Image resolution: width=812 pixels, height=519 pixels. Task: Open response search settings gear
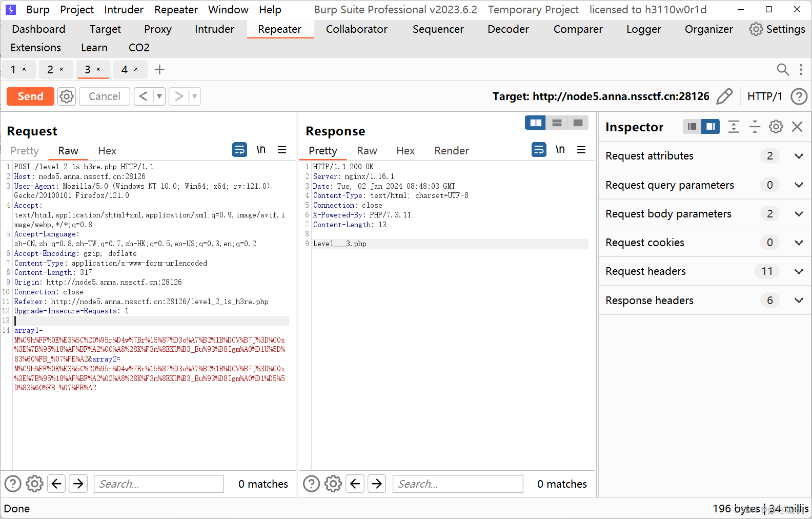pos(333,484)
